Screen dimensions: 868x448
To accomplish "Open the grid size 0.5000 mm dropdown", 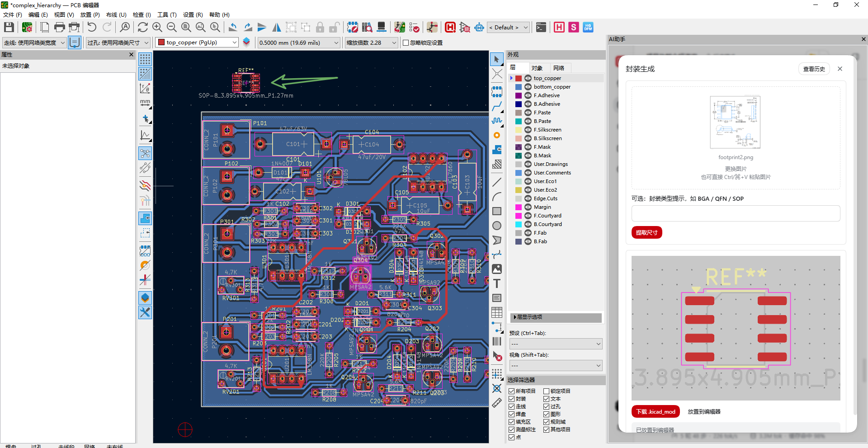I will [299, 42].
